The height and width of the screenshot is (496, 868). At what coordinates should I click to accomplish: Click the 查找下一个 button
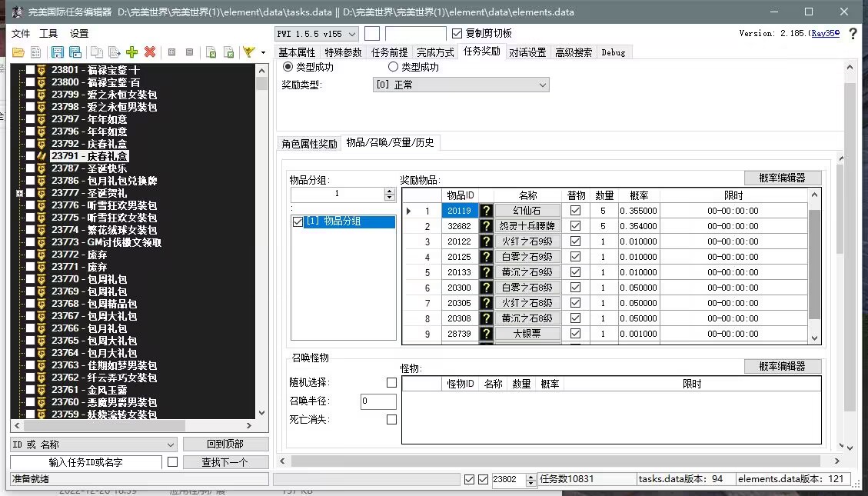(225, 461)
